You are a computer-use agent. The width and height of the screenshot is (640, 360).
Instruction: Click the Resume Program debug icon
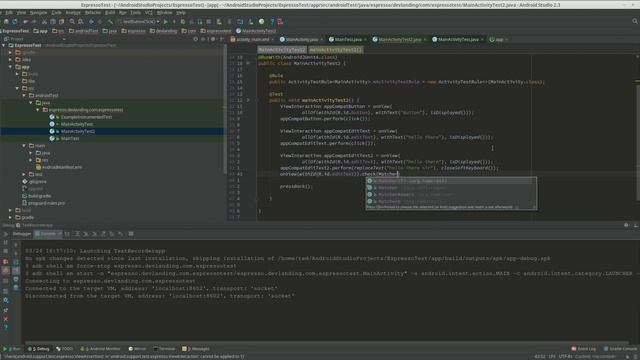coord(6,234)
